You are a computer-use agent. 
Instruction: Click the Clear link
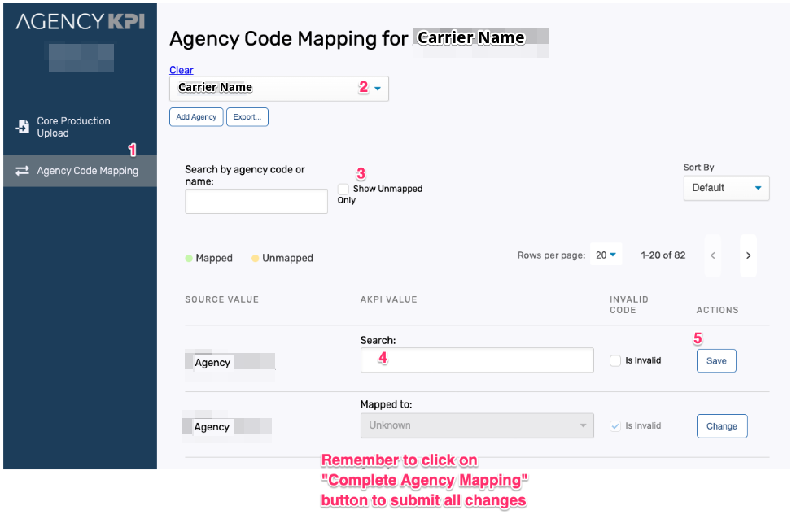[x=182, y=70]
